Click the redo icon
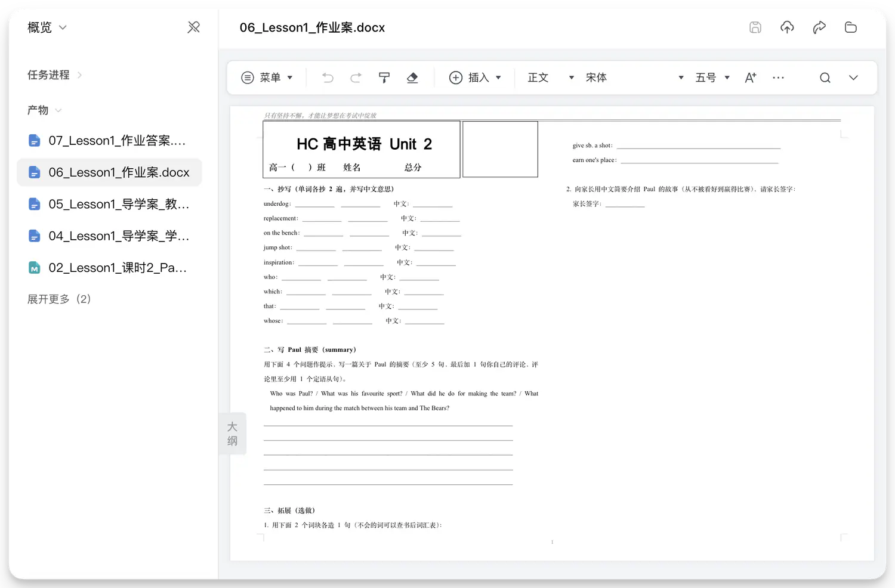This screenshot has width=895, height=588. [x=356, y=78]
